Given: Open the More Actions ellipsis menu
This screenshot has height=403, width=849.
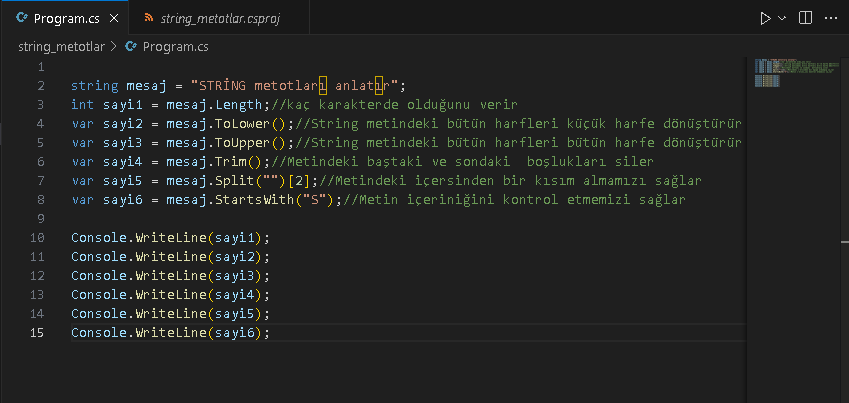Looking at the screenshot, I should (x=831, y=18).
